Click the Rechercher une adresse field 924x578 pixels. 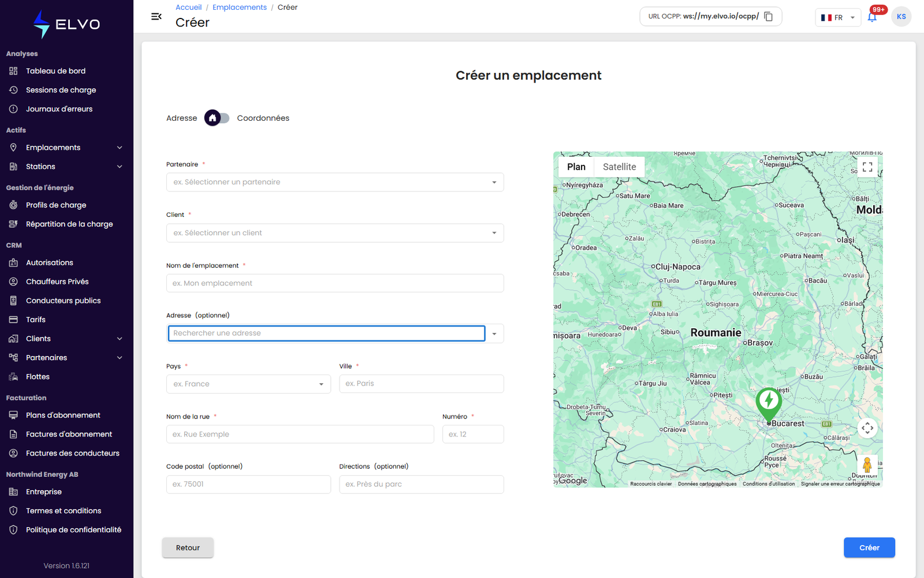[326, 334]
